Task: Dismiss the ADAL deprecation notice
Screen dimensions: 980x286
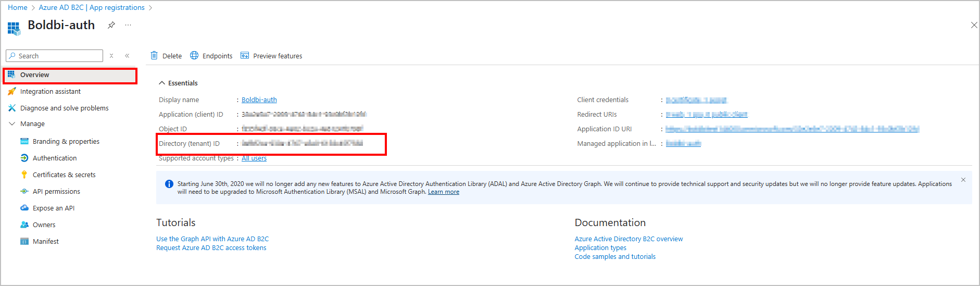Action: pos(963,180)
